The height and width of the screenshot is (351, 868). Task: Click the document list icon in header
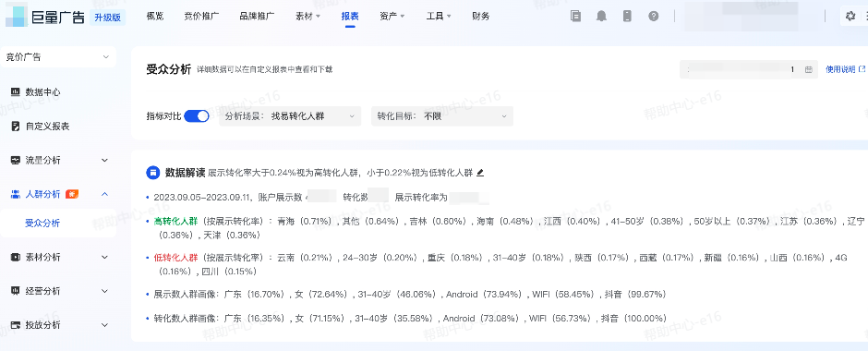pos(575,16)
